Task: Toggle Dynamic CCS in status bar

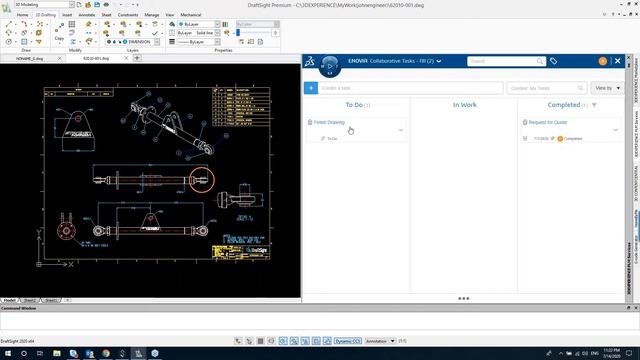Action: 347,341
